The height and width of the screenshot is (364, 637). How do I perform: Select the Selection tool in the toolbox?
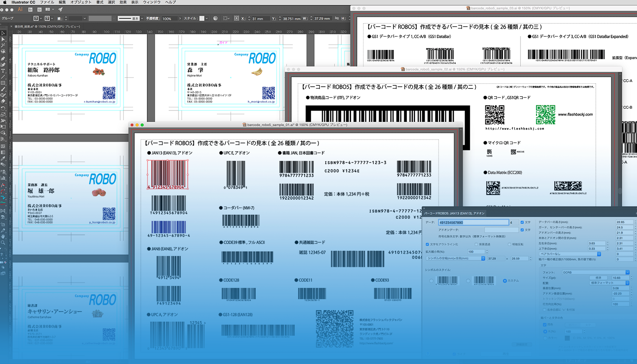click(3, 33)
